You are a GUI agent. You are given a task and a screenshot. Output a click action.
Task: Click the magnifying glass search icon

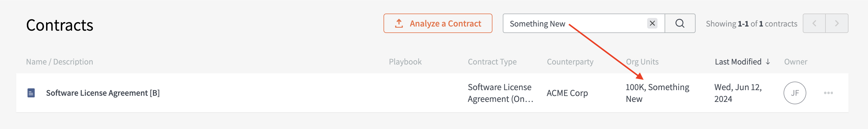[680, 23]
